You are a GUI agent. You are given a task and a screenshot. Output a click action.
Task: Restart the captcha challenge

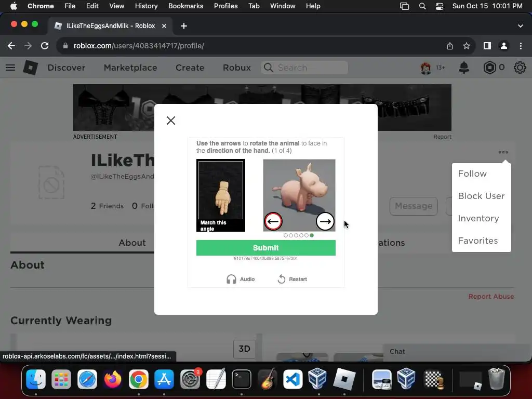(292, 279)
